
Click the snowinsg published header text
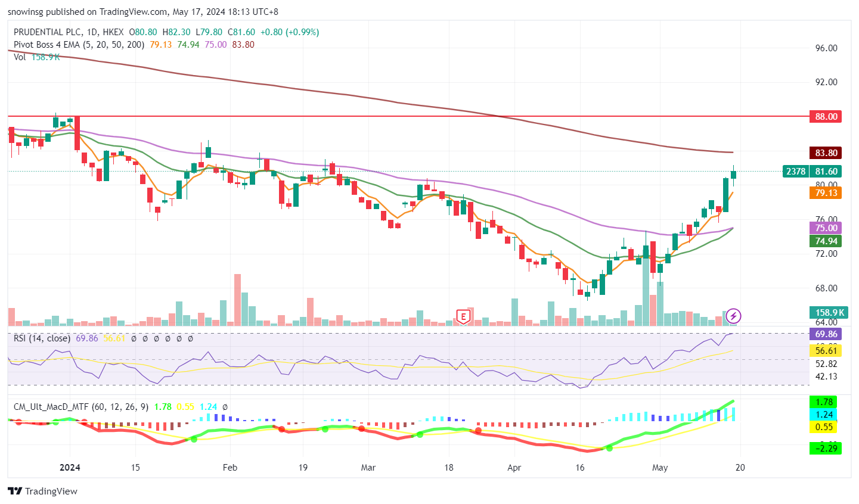[142, 11]
